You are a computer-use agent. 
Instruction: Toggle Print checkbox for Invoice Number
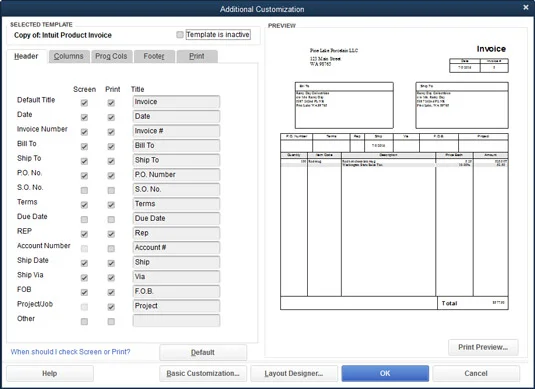pos(111,132)
